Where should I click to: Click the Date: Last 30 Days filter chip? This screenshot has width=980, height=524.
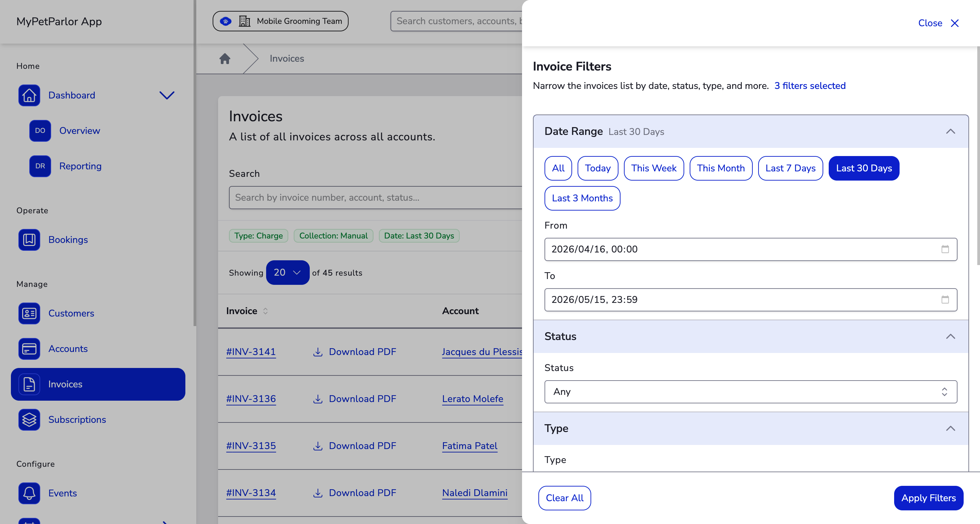(419, 236)
